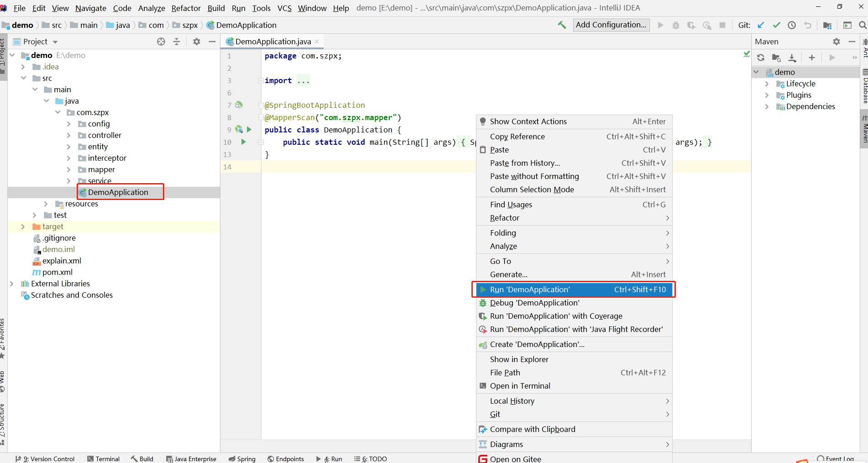Image resolution: width=868 pixels, height=463 pixels.
Task: Click the DemoApplication.java editor tab
Action: [273, 42]
